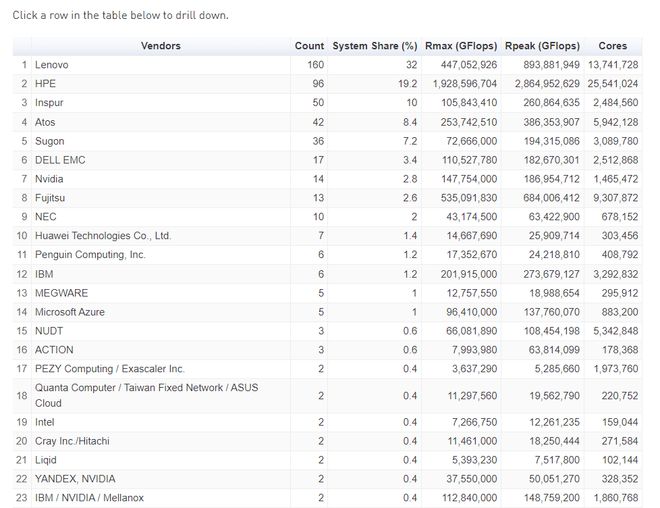Click the System Share (%) header
The height and width of the screenshot is (508, 660).
click(375, 46)
